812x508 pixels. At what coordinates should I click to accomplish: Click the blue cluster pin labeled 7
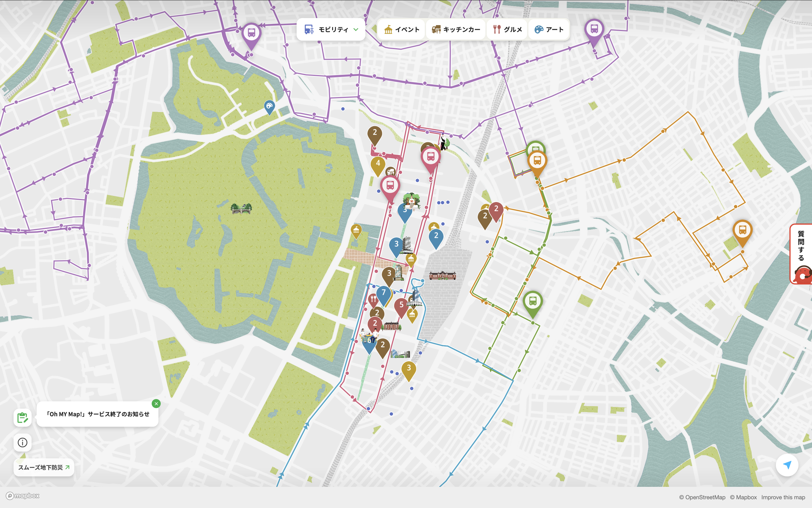pyautogui.click(x=383, y=295)
